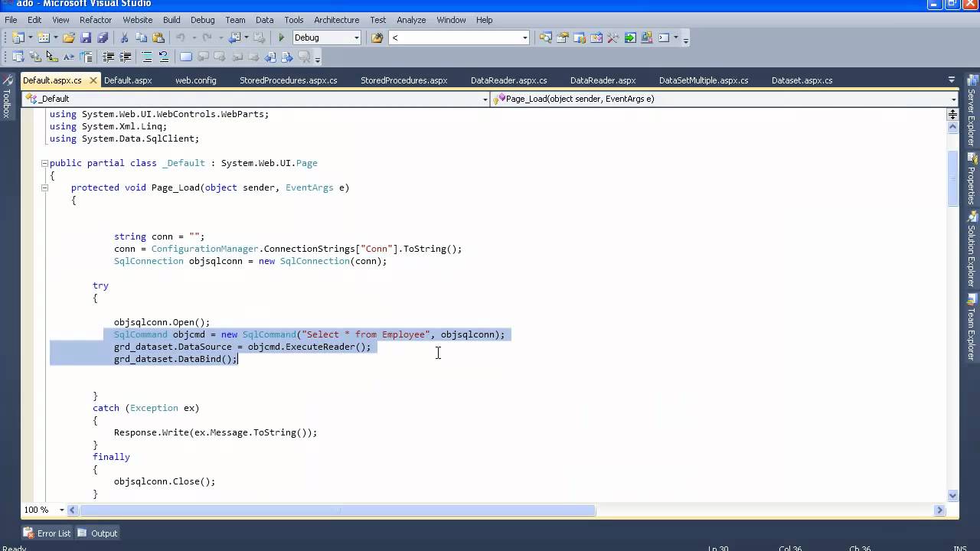Close the Default.aspx.cs tab
This screenshot has width=980, height=551.
93,80
